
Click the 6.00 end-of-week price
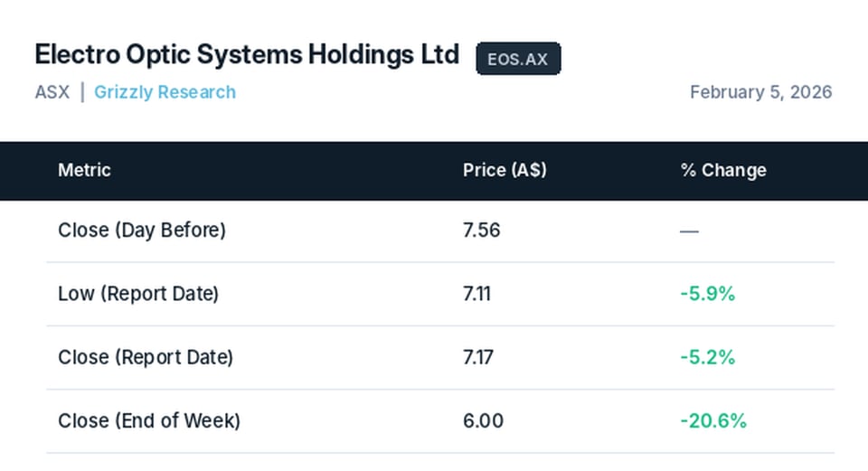(x=483, y=420)
